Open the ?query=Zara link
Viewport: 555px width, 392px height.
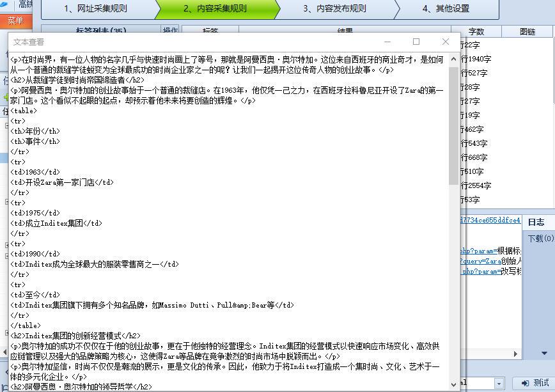tap(481, 261)
